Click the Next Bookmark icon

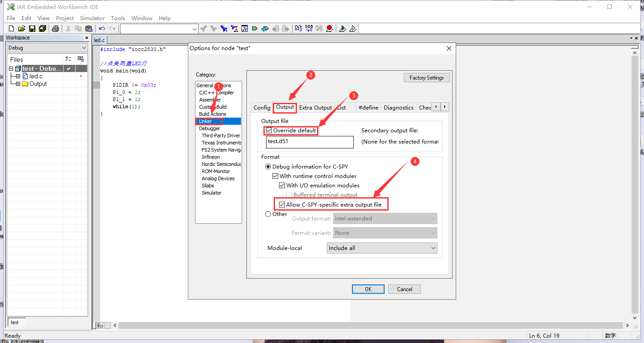[x=265, y=29]
